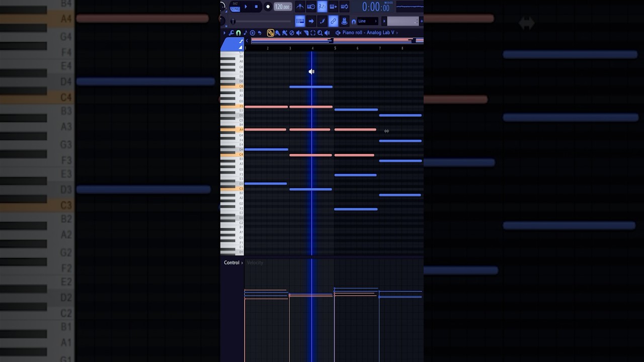Viewport: 644px width, 362px height.
Task: Select the blue C6 note
Action: pos(311,87)
